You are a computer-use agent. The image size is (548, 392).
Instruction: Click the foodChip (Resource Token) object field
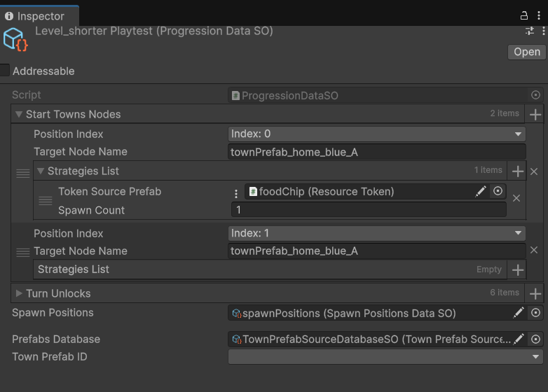click(376, 191)
